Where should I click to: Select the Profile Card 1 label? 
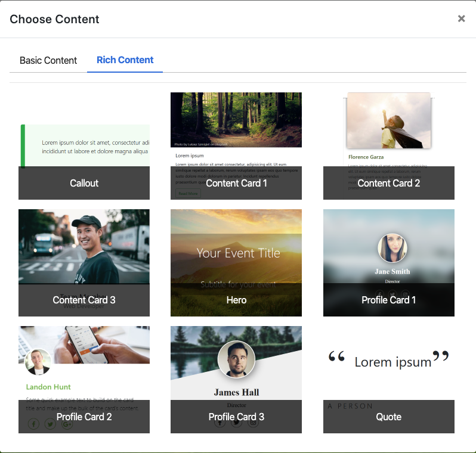click(388, 300)
